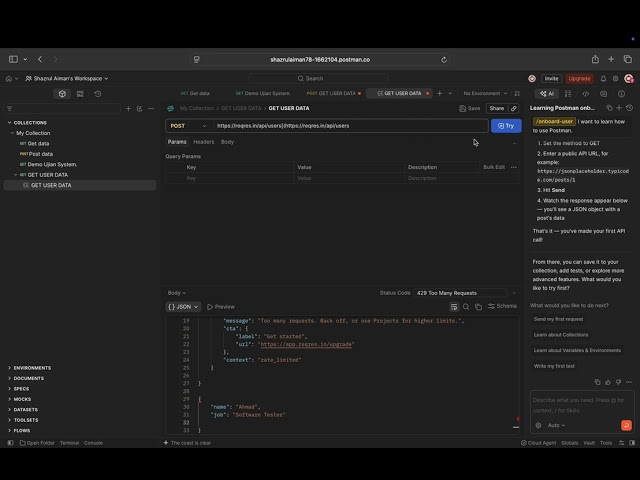The image size is (640, 480).
Task: Click Send my first request suggestion
Action: 558,319
